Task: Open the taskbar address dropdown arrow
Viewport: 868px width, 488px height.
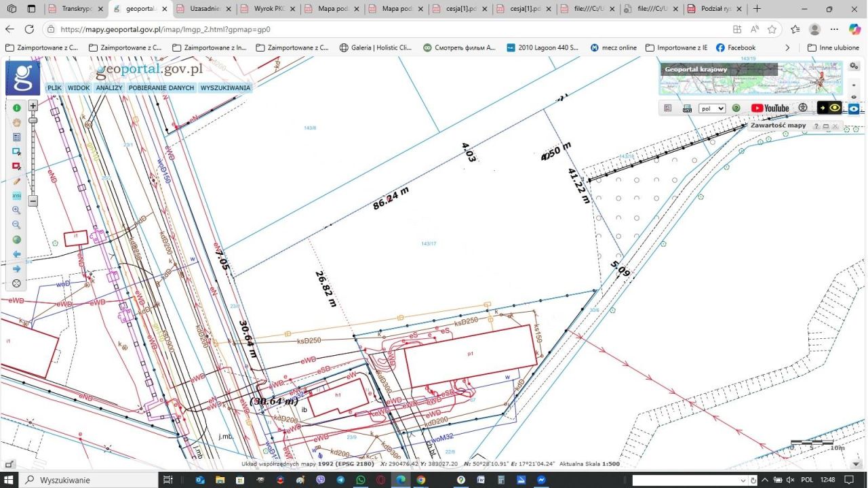Action: tap(744, 481)
